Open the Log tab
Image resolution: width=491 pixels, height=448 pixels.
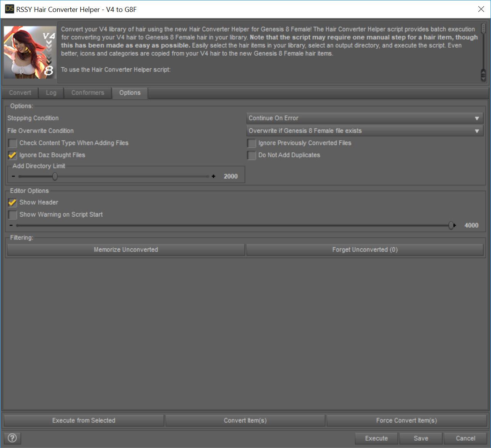click(x=51, y=93)
